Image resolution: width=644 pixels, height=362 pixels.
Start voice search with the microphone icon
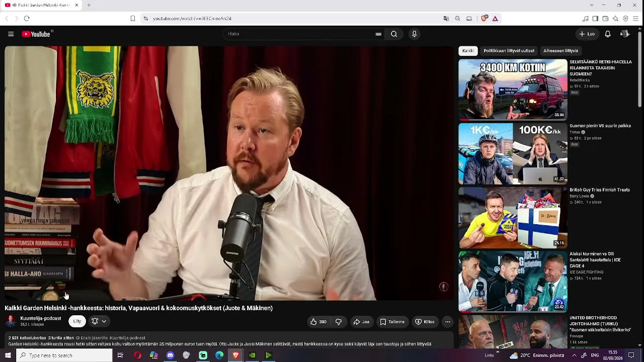click(x=414, y=34)
